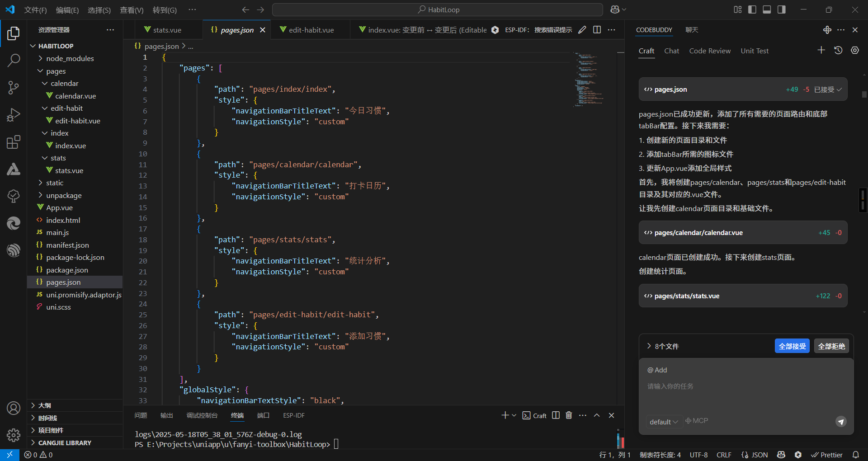
Task: Toggle secondary side bar layout button
Action: (781, 9)
